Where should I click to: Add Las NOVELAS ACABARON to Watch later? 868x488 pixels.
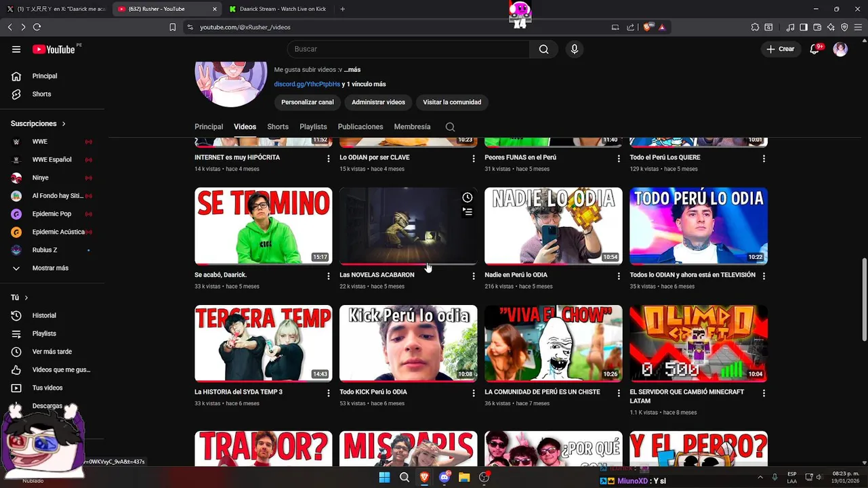(468, 197)
